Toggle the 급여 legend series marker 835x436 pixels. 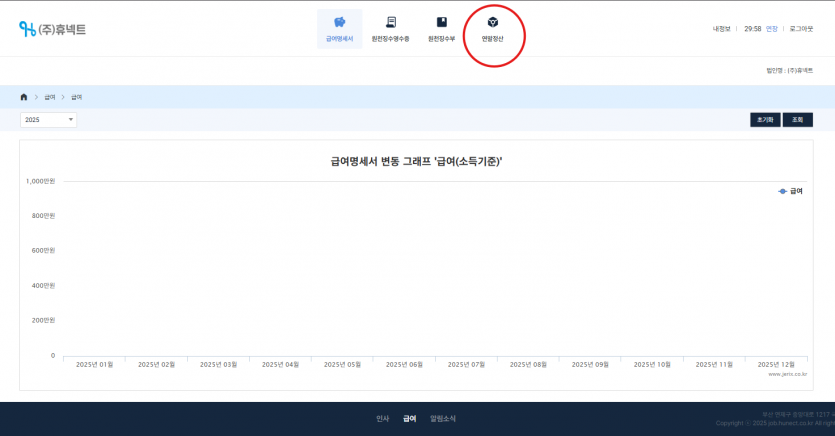click(x=783, y=190)
